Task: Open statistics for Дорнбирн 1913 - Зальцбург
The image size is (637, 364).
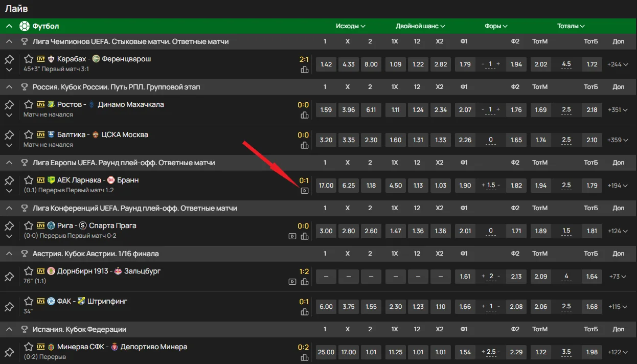Action: [x=305, y=282]
